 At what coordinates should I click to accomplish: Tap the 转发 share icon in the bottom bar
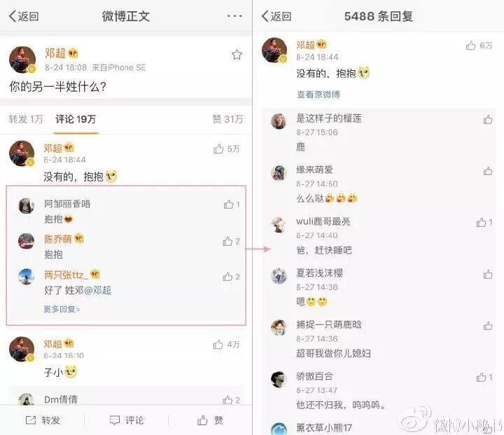31,420
